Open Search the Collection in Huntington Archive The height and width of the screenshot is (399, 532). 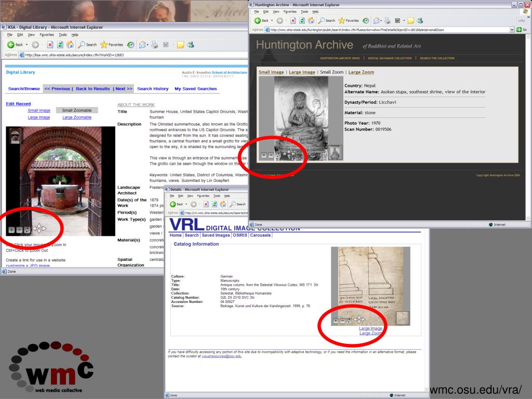click(x=437, y=58)
